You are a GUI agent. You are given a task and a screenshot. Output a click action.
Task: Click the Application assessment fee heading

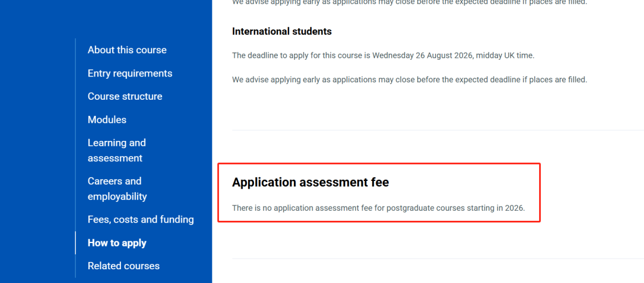[310, 183]
